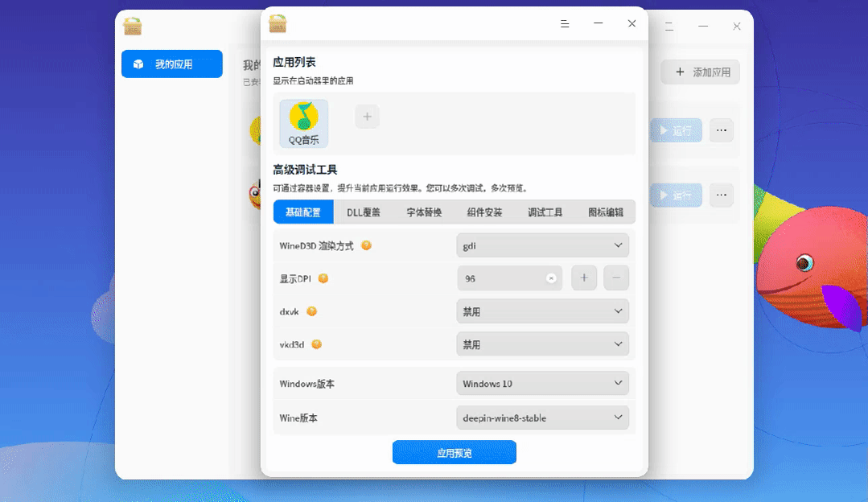Click the dxvk info hint icon

click(x=311, y=311)
